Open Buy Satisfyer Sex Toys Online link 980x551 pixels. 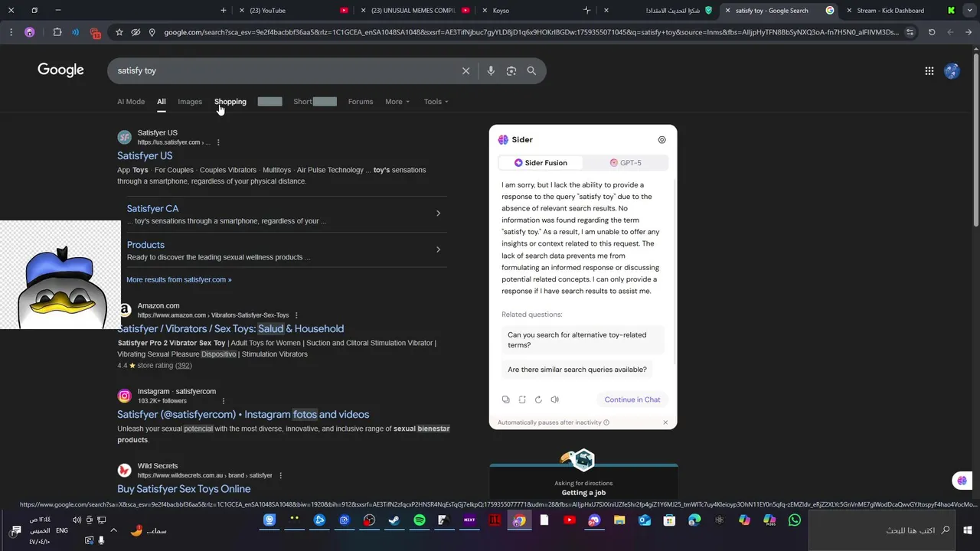184,489
